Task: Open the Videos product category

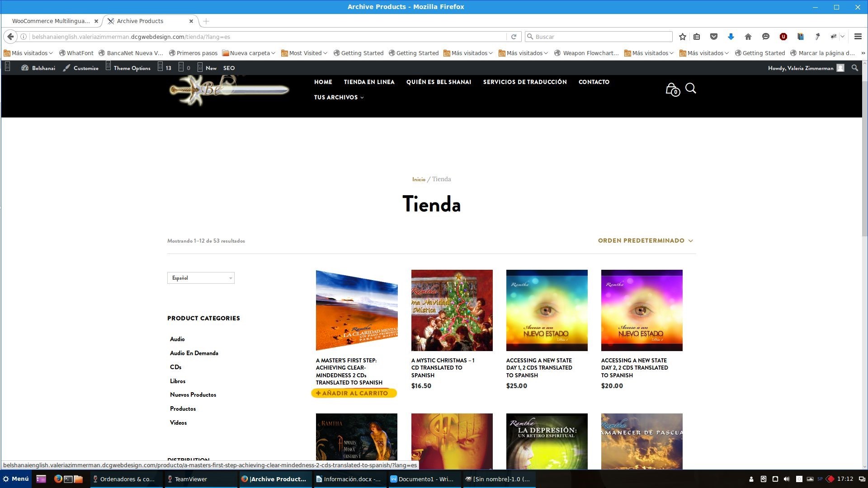Action: pyautogui.click(x=178, y=422)
